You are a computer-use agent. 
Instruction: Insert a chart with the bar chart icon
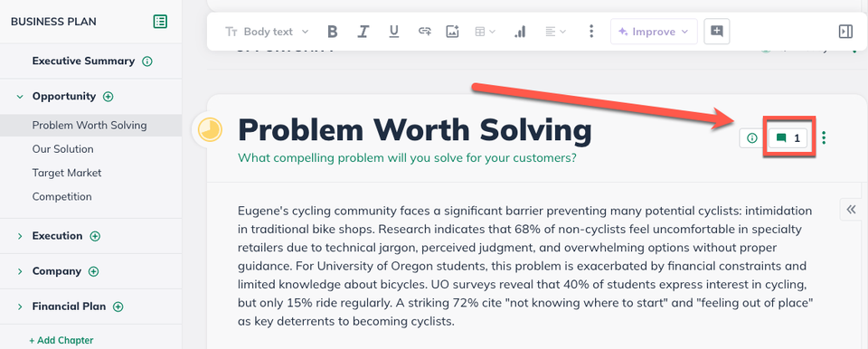click(x=520, y=32)
